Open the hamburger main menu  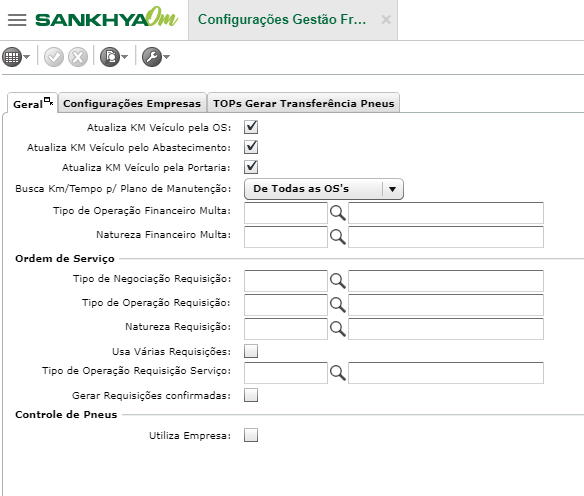[x=17, y=20]
